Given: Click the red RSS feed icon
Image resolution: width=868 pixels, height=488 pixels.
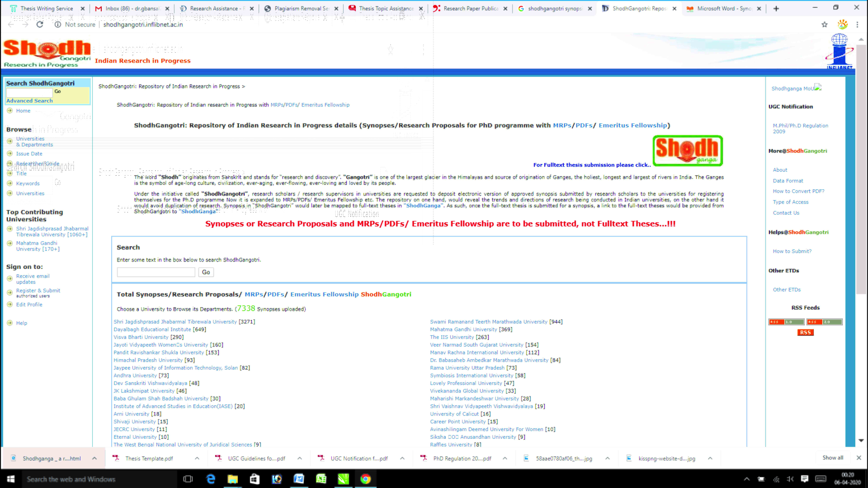Looking at the screenshot, I should [805, 332].
